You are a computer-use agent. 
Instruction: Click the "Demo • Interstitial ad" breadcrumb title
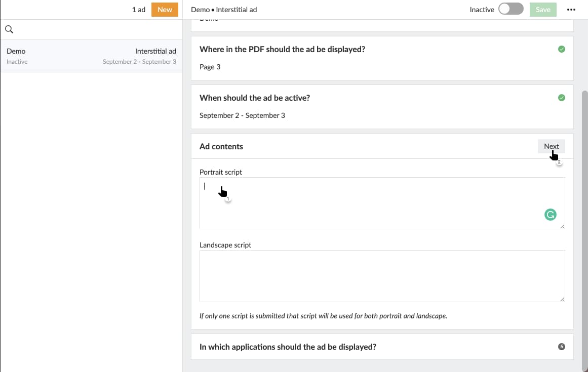click(x=223, y=9)
